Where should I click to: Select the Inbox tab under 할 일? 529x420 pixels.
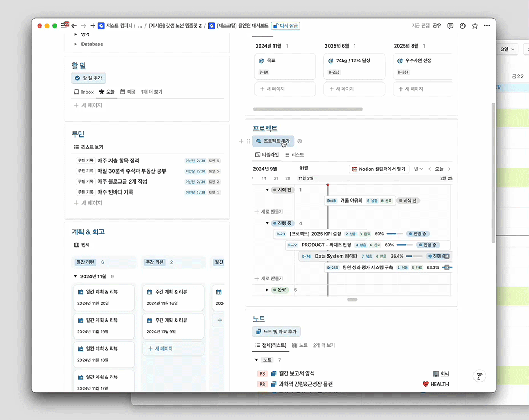[84, 92]
